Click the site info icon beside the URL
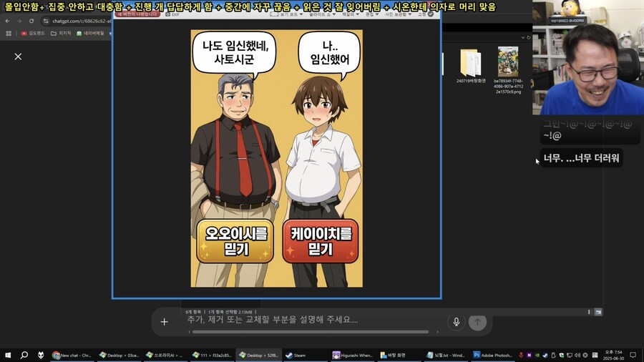644x362 pixels. 46,21
